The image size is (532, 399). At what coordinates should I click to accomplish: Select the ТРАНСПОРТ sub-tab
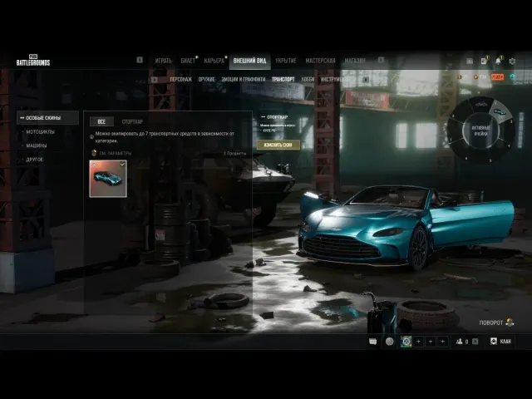pyautogui.click(x=283, y=80)
